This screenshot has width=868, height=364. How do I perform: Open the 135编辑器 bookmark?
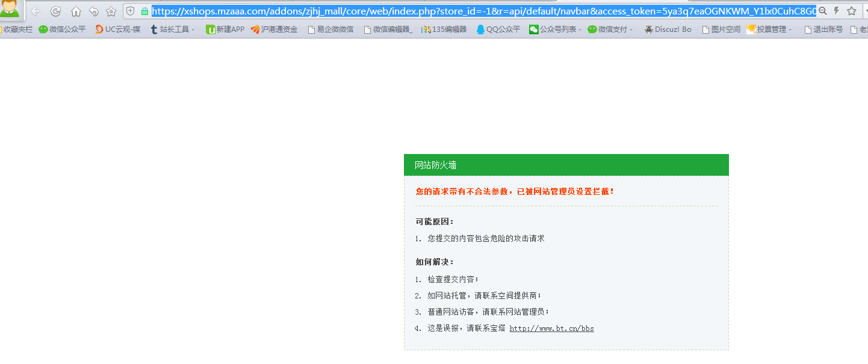pyautogui.click(x=444, y=29)
